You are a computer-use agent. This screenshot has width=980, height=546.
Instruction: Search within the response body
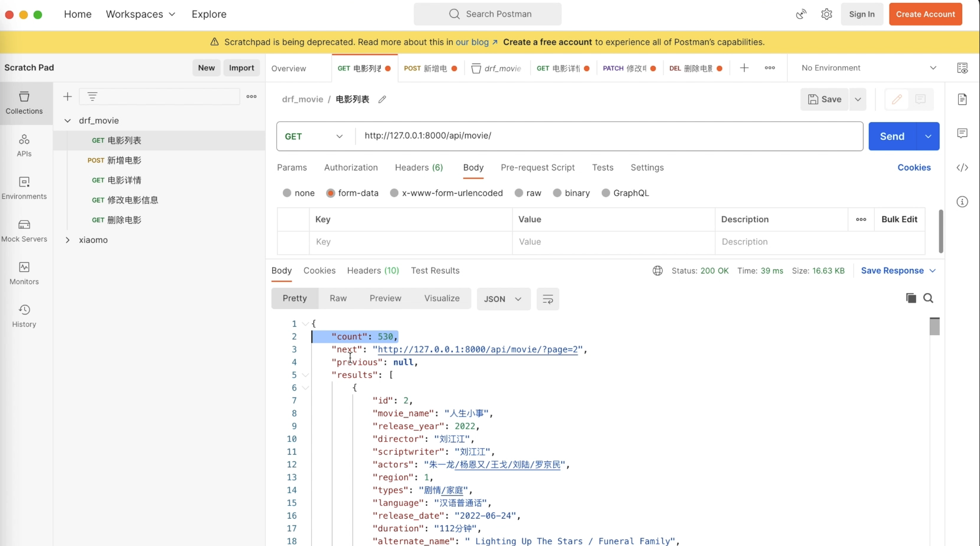pos(929,298)
